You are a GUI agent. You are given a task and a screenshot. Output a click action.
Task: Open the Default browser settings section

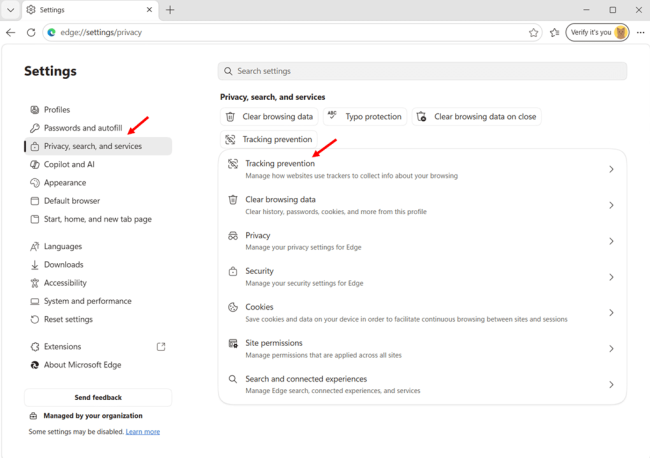98,201
